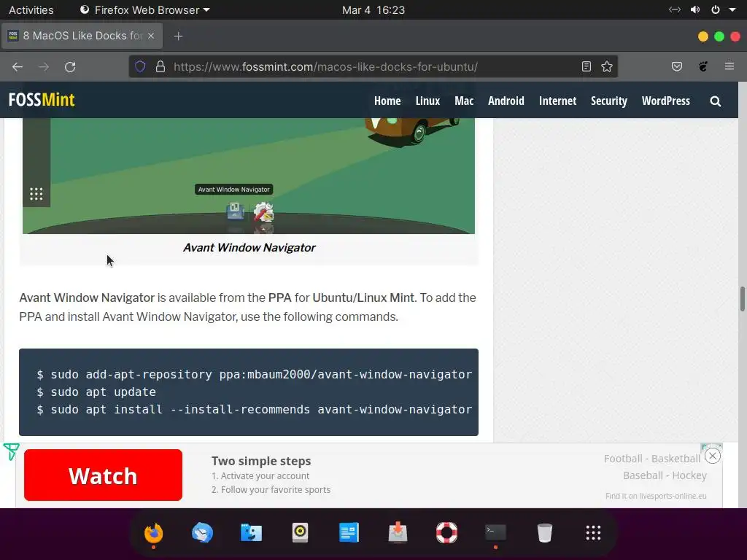Show Applications grid from the dock
This screenshot has height=560, width=747.
593,532
